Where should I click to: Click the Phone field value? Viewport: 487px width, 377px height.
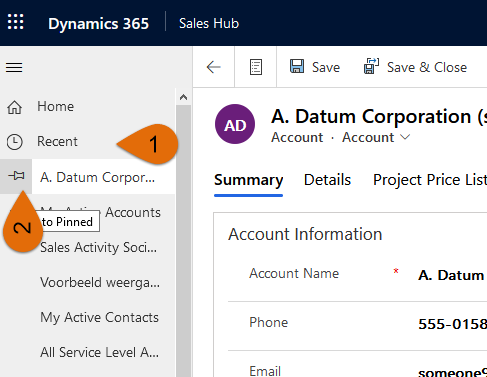(452, 324)
